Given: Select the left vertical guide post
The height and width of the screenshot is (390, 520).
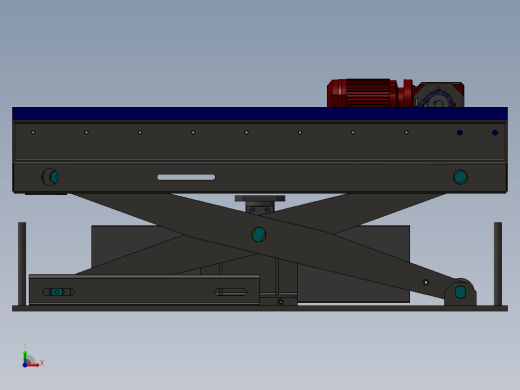Looking at the screenshot, I should [22, 264].
